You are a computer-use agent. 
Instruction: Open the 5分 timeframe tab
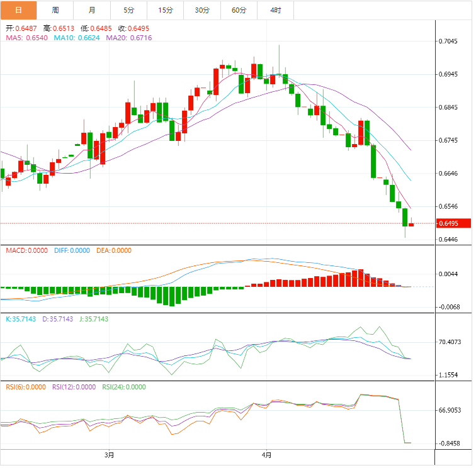[x=129, y=10]
